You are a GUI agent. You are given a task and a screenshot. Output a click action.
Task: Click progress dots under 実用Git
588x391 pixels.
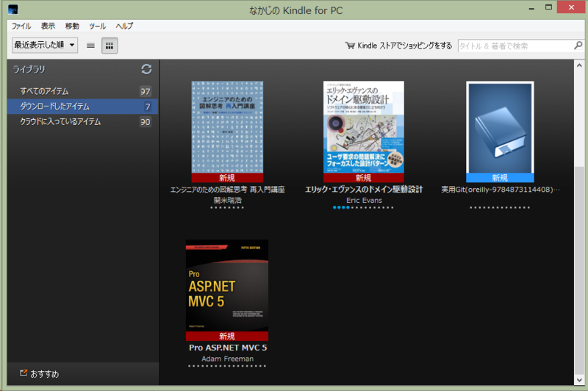500,207
